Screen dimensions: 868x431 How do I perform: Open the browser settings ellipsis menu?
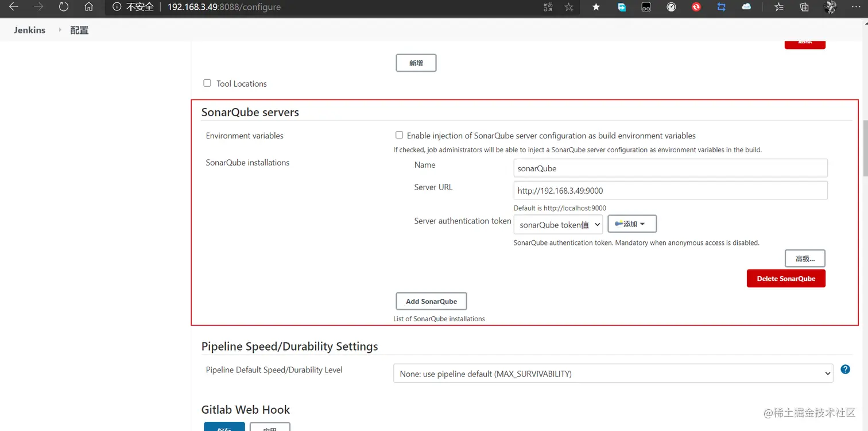point(855,7)
